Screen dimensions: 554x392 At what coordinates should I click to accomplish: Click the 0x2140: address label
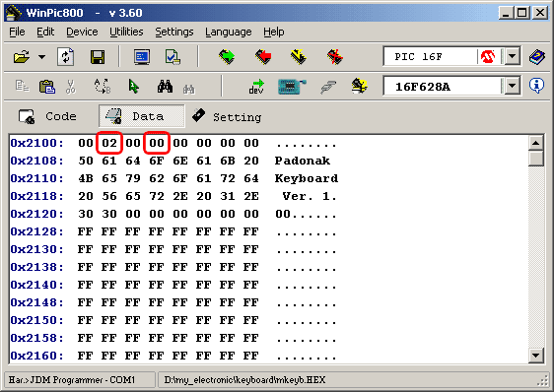pyautogui.click(x=36, y=285)
